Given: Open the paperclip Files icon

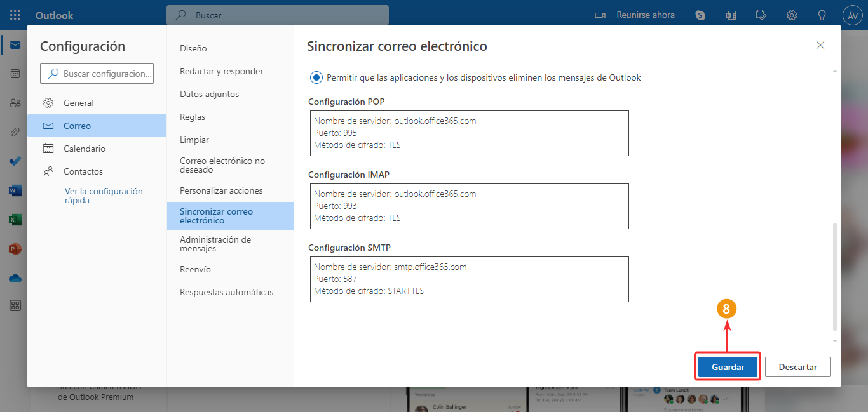Looking at the screenshot, I should click(15, 132).
